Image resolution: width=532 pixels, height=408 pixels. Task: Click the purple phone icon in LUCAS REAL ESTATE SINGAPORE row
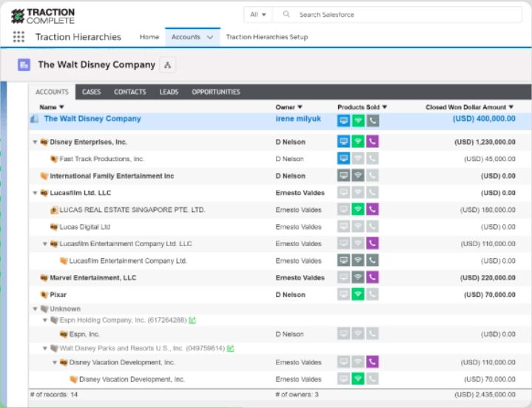click(x=372, y=209)
